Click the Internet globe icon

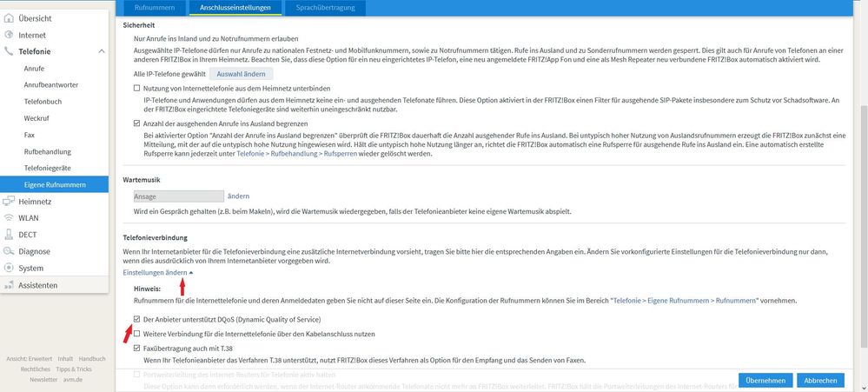[x=9, y=35]
